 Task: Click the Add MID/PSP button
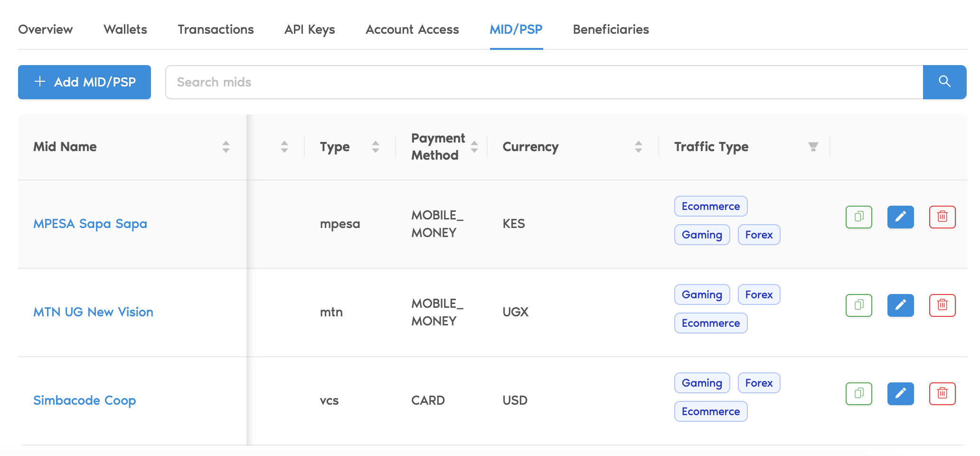point(85,82)
